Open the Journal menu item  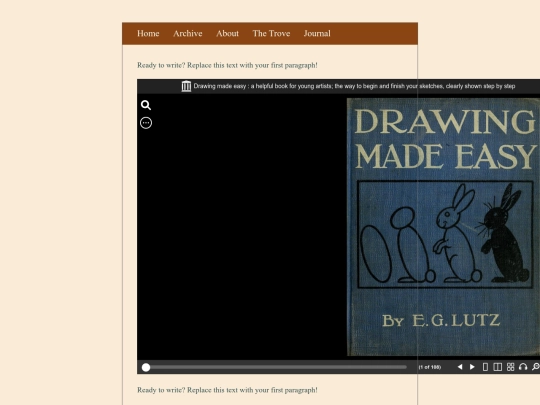coord(317,33)
